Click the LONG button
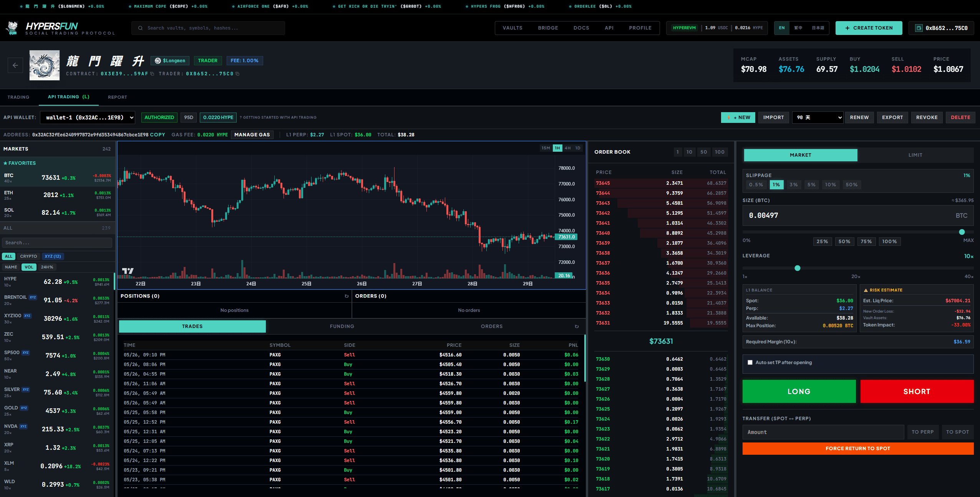This screenshot has height=497, width=980. tap(799, 391)
